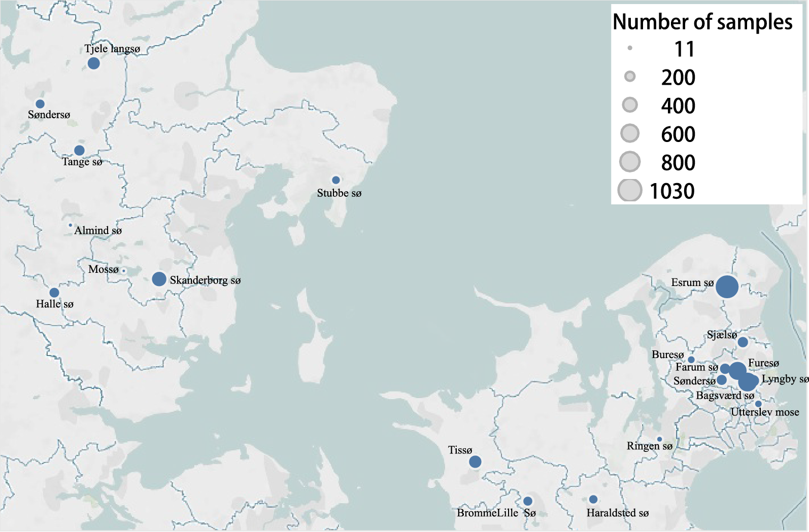Click the 'Skanderborg sø' label text
The width and height of the screenshot is (809, 532).
click(205, 280)
